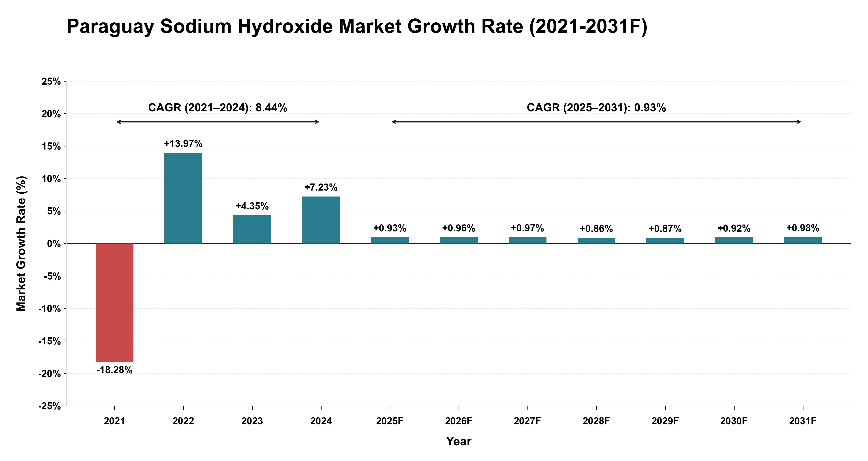Click the 2028F bar
This screenshot has width=868, height=461.
pos(596,241)
